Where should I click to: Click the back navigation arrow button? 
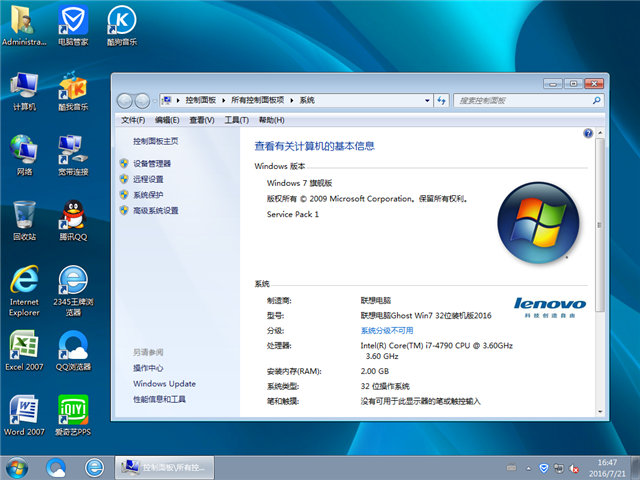(126, 100)
